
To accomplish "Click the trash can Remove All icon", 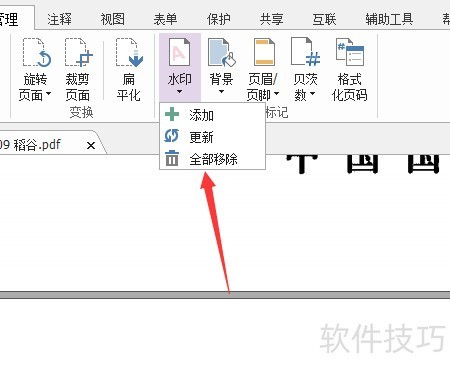I will point(172,158).
